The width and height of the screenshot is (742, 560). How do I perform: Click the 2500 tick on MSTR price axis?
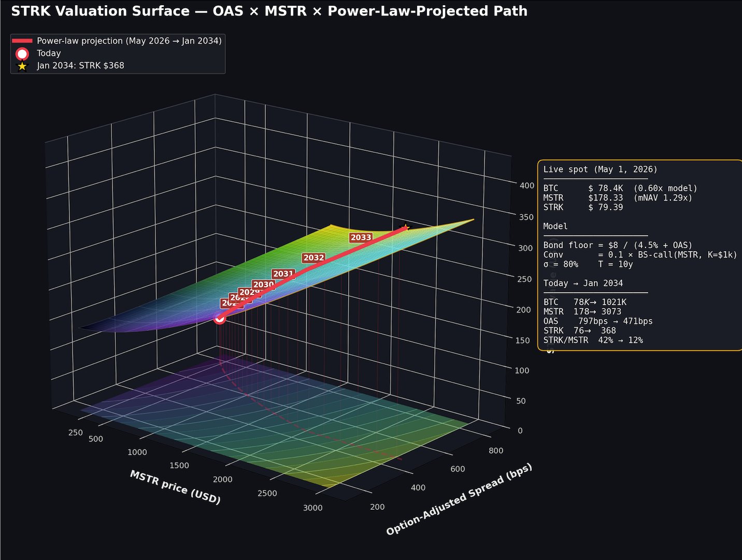[x=267, y=493]
